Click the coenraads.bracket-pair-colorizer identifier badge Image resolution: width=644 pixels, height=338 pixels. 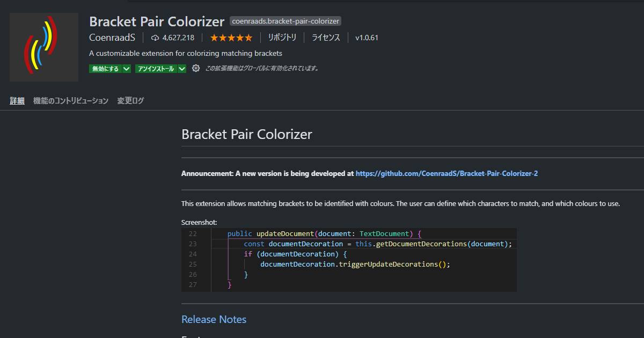286,21
